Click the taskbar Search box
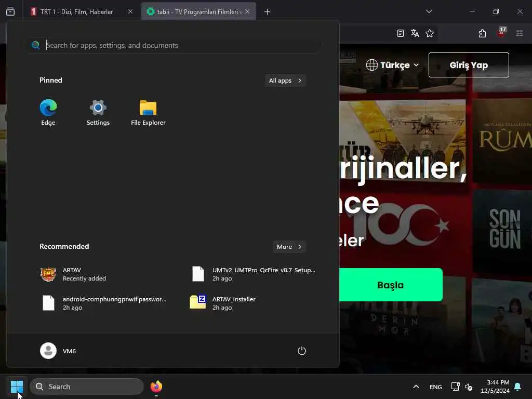Screen dimensions: 532x399 point(87,387)
